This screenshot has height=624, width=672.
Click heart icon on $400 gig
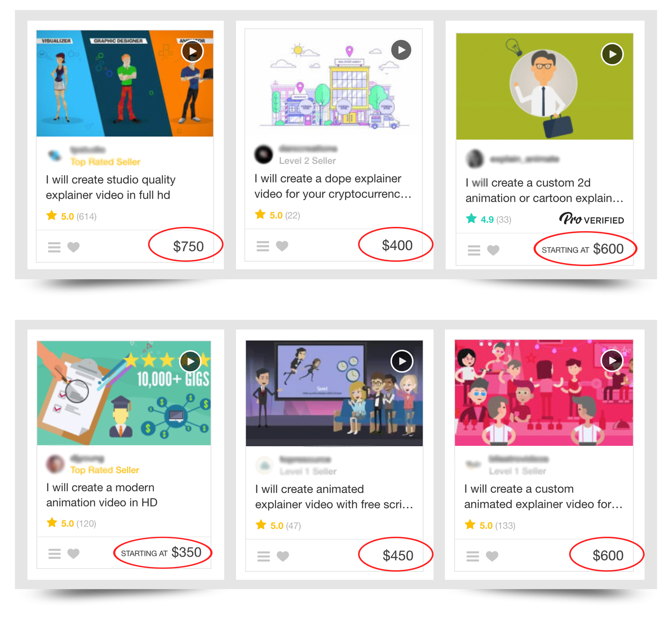tap(282, 246)
